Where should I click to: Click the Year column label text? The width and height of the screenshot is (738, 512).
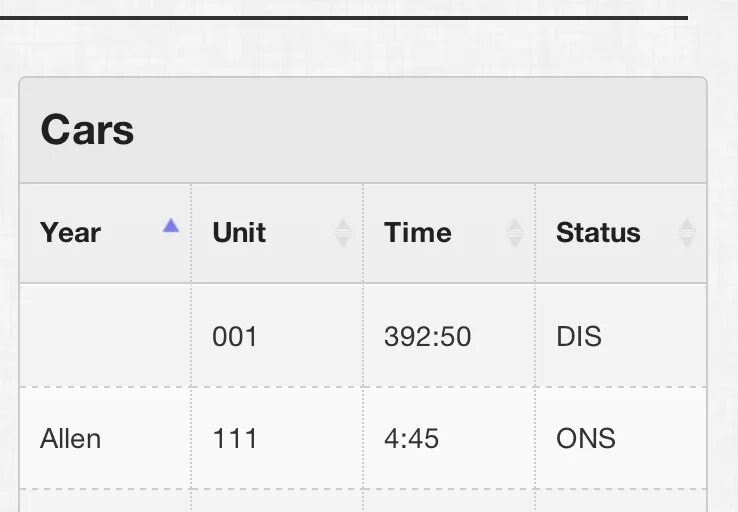coord(70,233)
